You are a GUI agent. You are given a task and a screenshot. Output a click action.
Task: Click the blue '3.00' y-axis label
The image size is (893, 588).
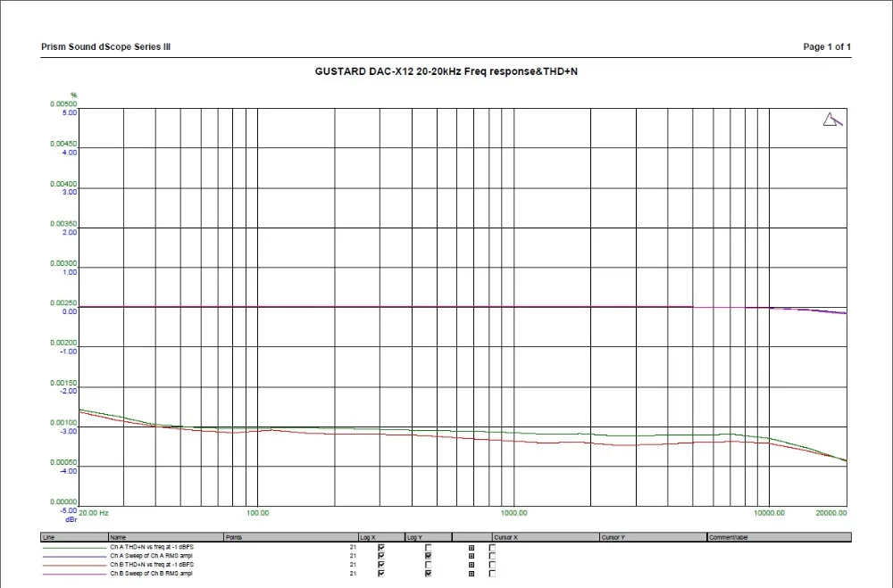(70, 193)
